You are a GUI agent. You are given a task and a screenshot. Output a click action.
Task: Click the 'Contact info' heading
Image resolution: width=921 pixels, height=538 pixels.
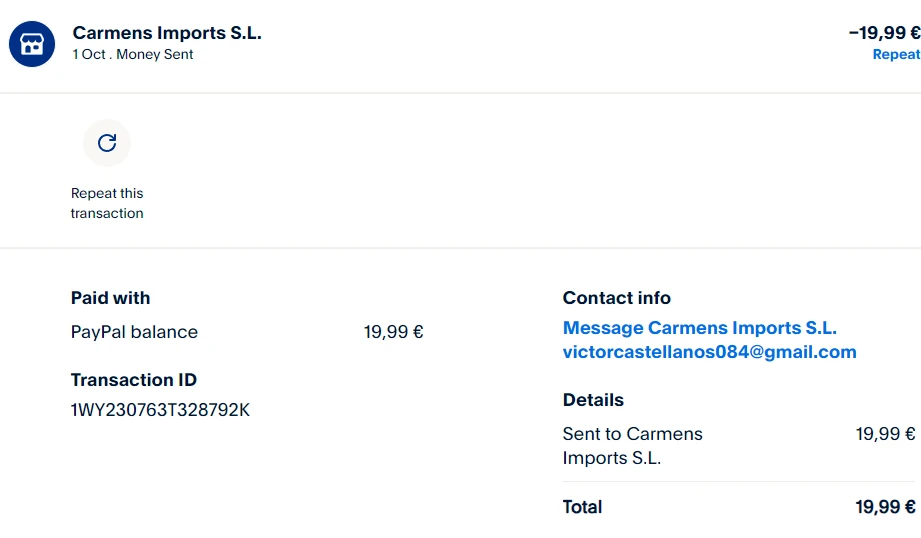tap(616, 298)
